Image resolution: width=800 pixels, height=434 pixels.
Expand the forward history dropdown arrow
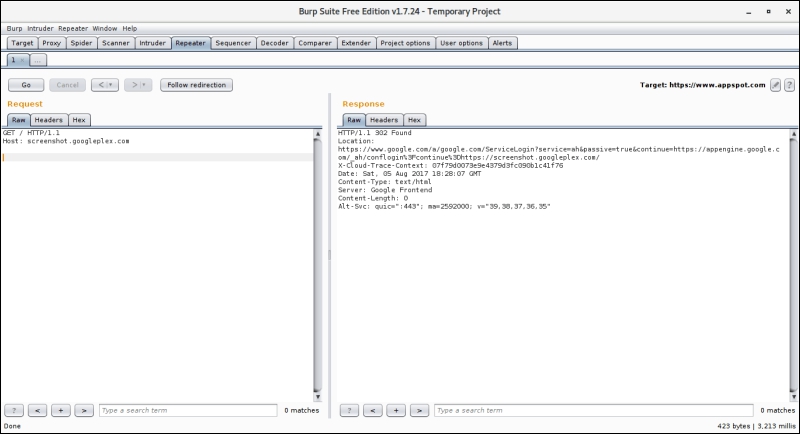[x=144, y=85]
